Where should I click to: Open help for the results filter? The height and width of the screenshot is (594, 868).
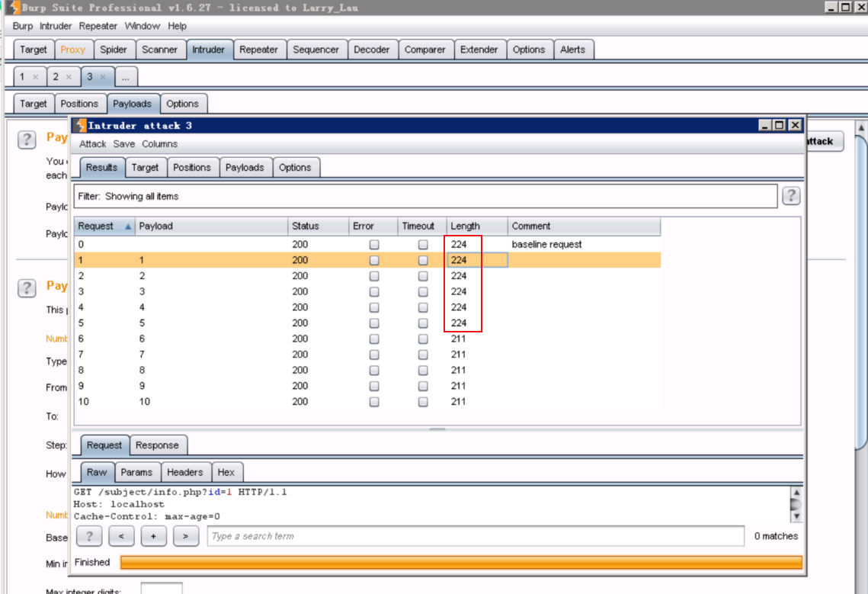click(x=791, y=196)
